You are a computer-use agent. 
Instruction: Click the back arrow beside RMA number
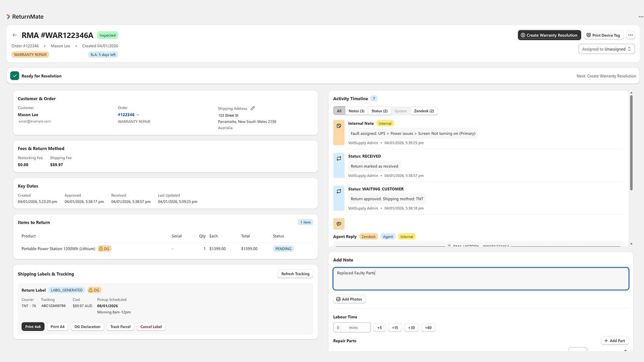point(14,35)
